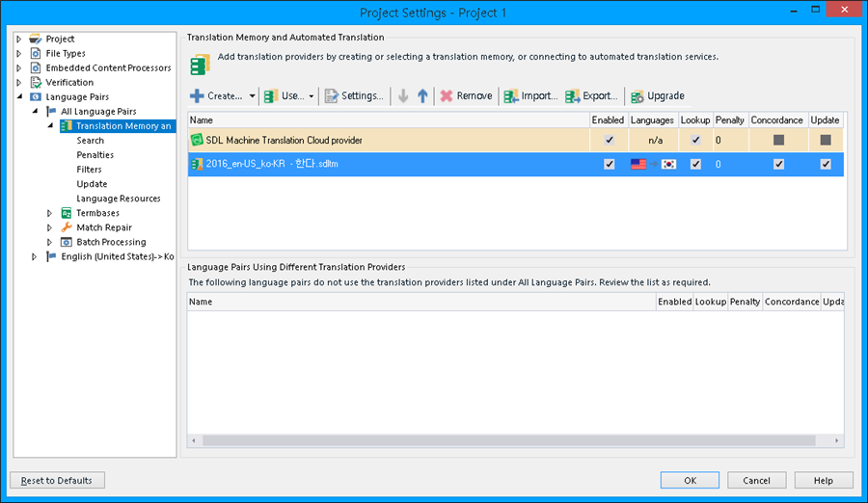Toggle Enabled for 2016_en-US_ko-KR memory
This screenshot has height=503, width=868.
[x=609, y=164]
